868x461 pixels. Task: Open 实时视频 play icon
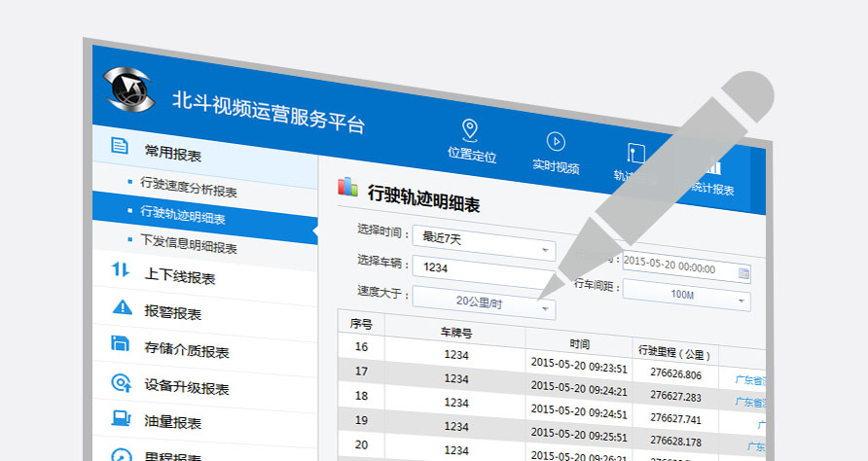point(556,142)
